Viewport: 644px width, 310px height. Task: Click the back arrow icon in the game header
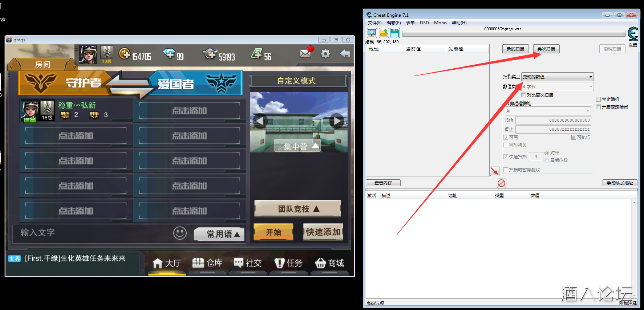point(345,54)
